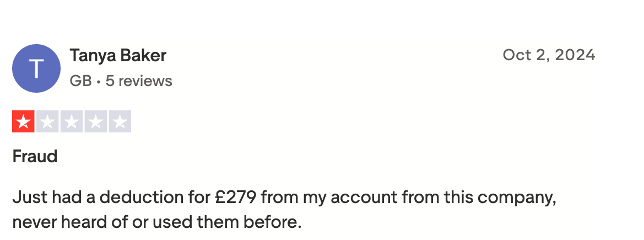The width and height of the screenshot is (644, 240).
Task: Select the second grey rating star
Action: click(x=47, y=122)
